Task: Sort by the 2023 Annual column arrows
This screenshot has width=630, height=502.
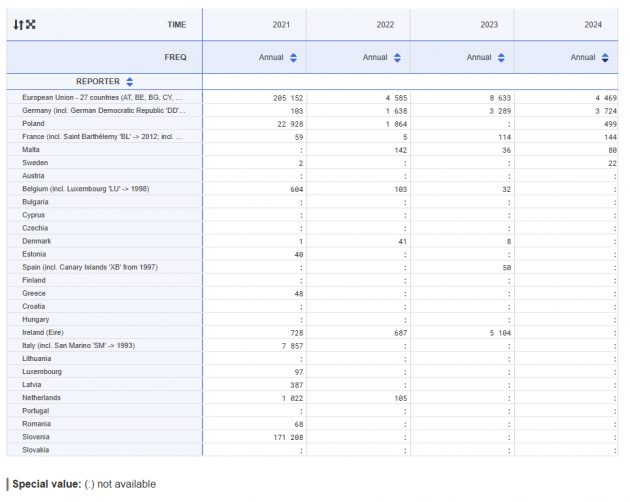Action: pyautogui.click(x=501, y=57)
